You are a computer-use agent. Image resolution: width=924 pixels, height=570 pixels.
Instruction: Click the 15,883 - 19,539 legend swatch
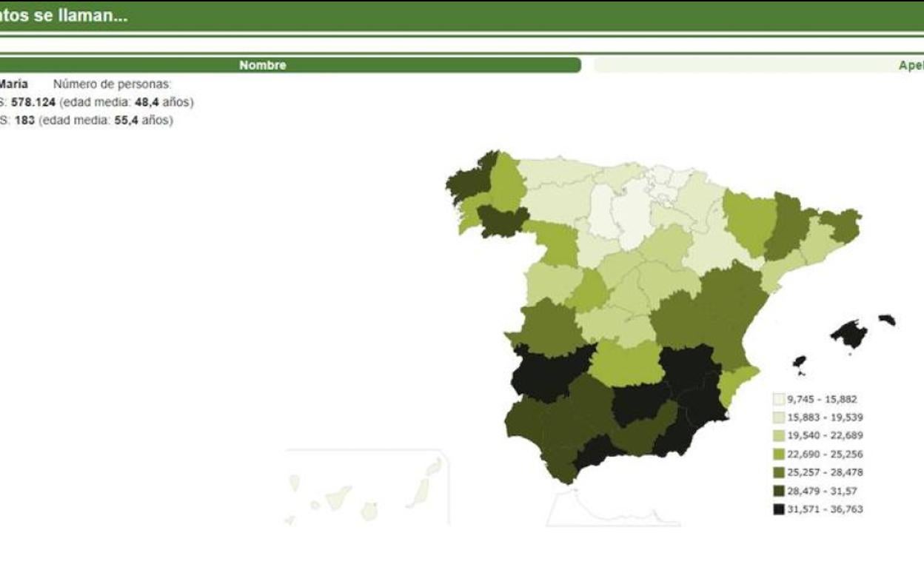[778, 418]
